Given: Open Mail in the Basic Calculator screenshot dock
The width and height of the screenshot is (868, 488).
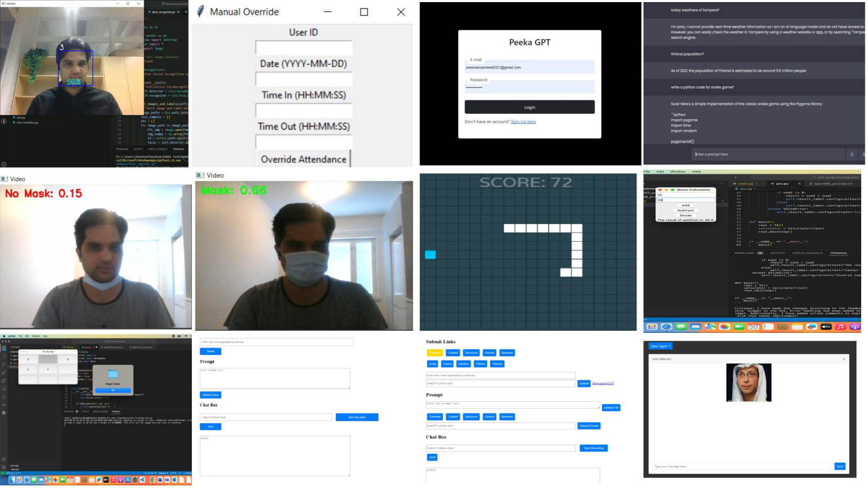Looking at the screenshot, I should (695, 327).
